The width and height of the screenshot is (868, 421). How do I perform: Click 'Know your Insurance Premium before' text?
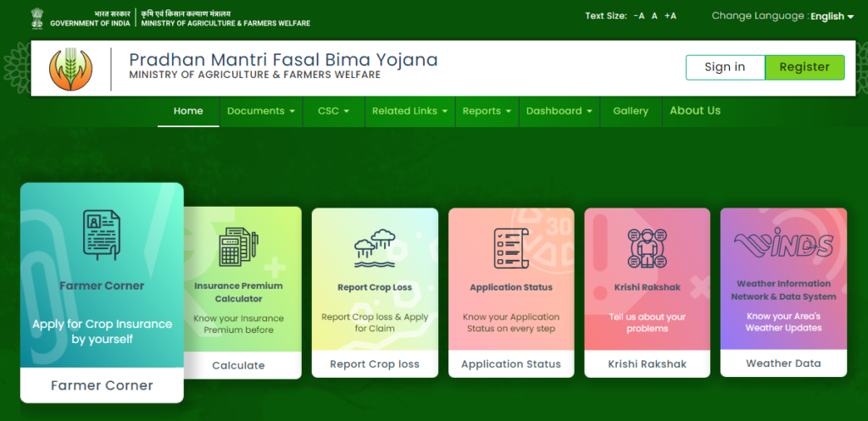(x=238, y=324)
